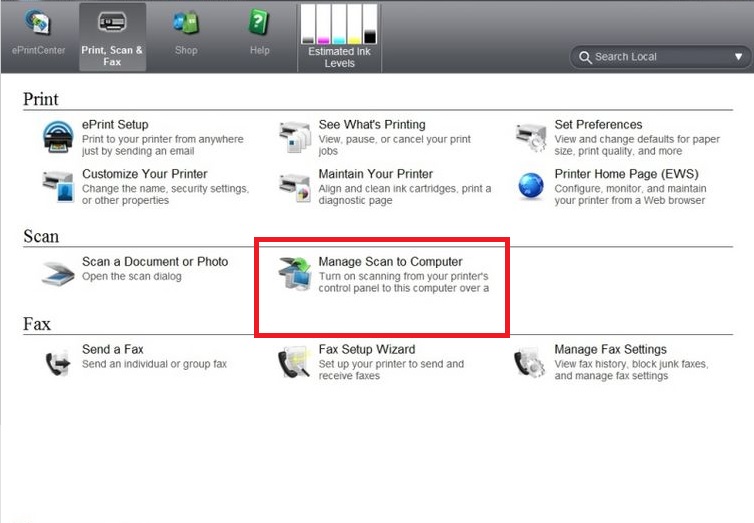
Task: Click the Customize Your Printer icon
Action: (58, 187)
